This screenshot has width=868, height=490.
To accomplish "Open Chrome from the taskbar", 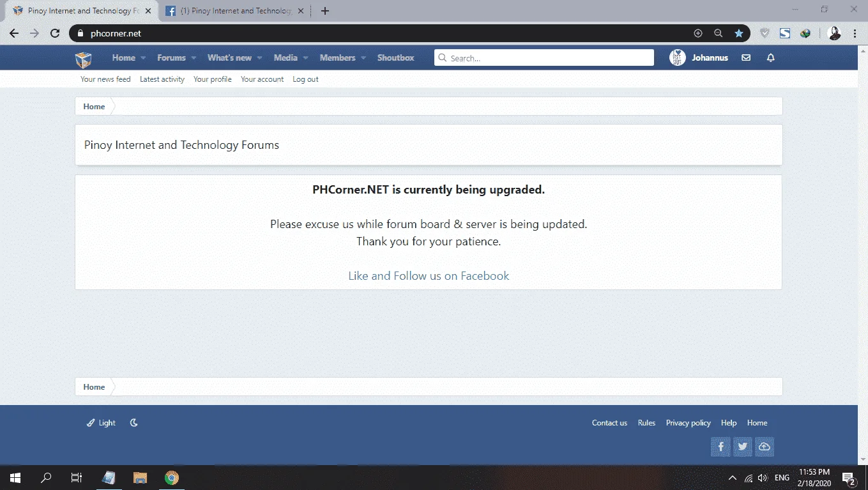I will pos(171,477).
